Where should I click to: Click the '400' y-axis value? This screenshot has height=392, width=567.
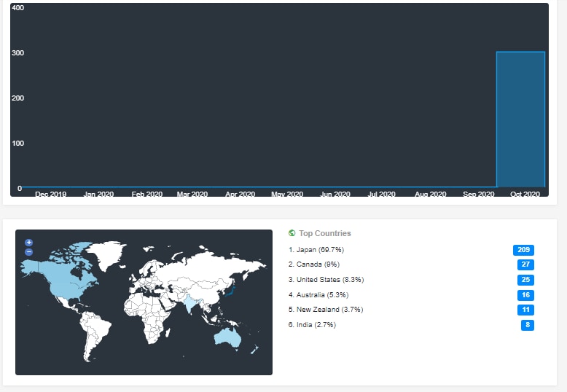[x=17, y=7]
